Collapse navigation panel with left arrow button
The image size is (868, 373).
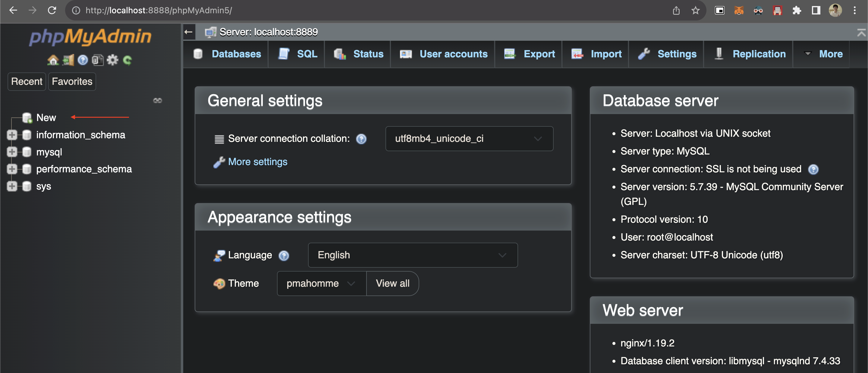(x=189, y=32)
